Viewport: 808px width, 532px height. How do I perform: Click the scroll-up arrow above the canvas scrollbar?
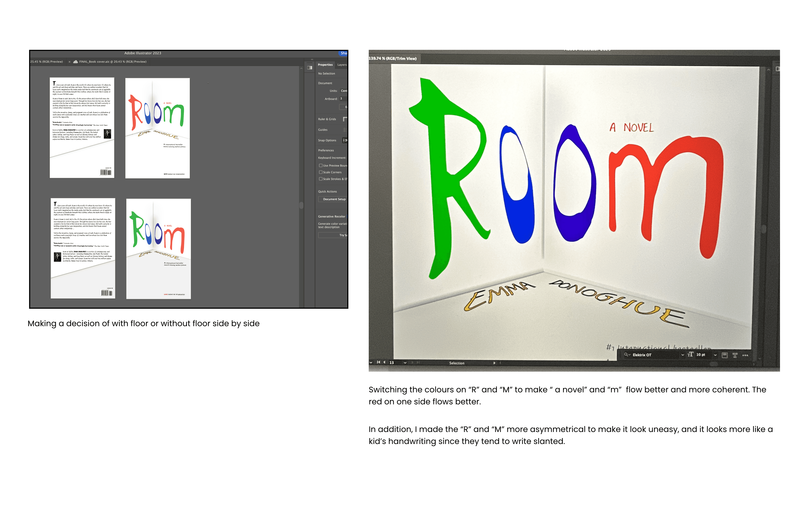tap(301, 69)
